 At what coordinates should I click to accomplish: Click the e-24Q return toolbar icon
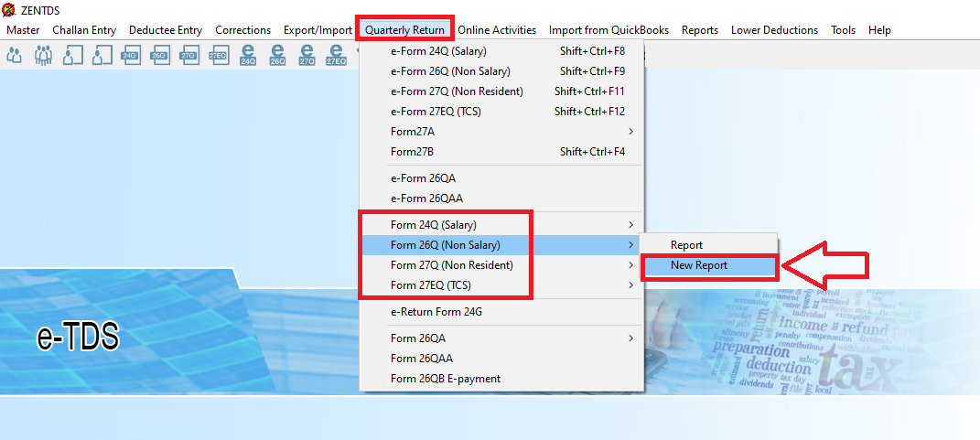pos(248,54)
